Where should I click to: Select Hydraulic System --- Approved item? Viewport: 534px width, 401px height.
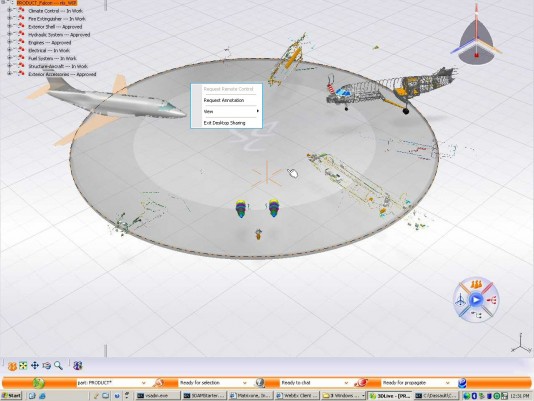[59, 35]
